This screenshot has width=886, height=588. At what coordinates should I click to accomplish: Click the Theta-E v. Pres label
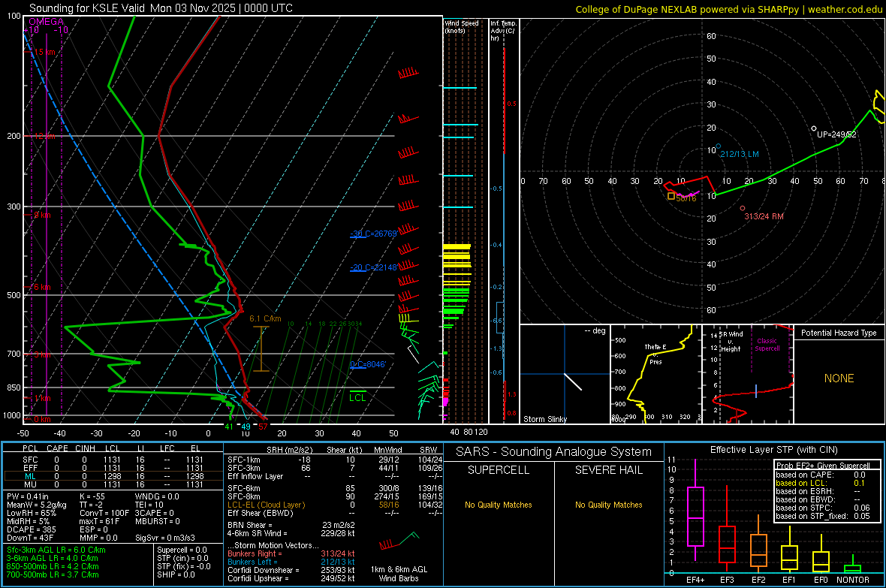point(655,354)
